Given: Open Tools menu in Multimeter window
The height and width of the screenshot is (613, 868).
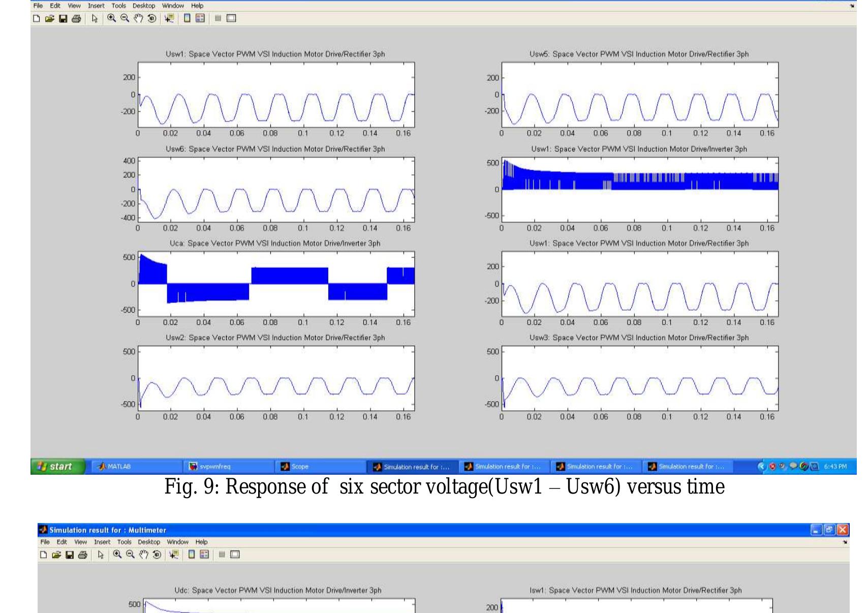Looking at the screenshot, I should tap(125, 542).
